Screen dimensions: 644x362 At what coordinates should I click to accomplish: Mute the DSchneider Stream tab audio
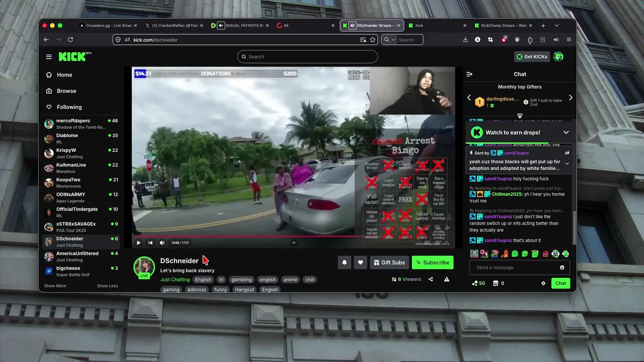coord(353,25)
